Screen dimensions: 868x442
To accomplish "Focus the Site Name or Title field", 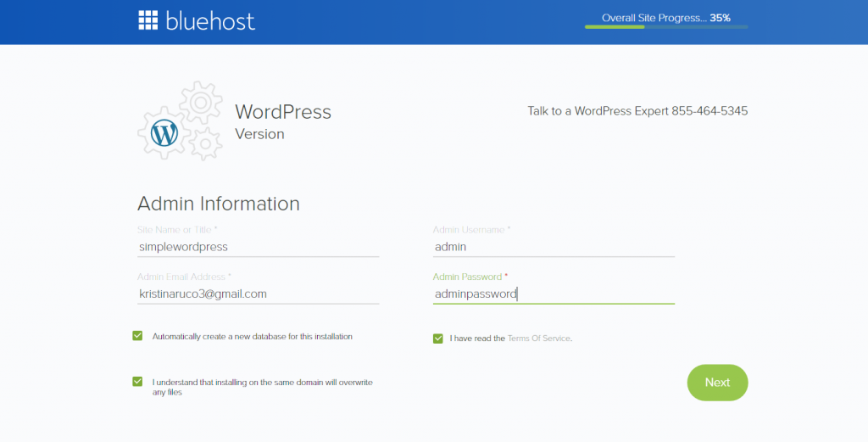I will point(258,247).
